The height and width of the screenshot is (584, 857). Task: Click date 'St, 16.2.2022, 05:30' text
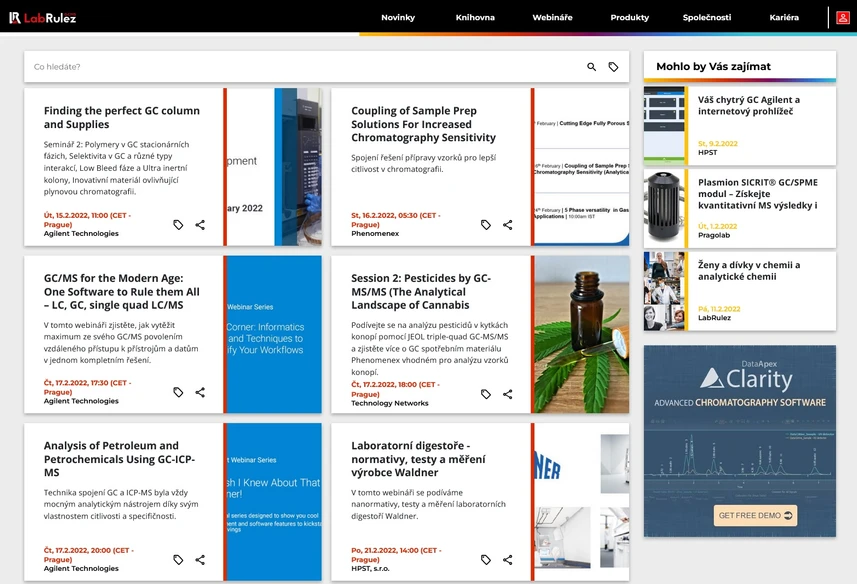(396, 220)
